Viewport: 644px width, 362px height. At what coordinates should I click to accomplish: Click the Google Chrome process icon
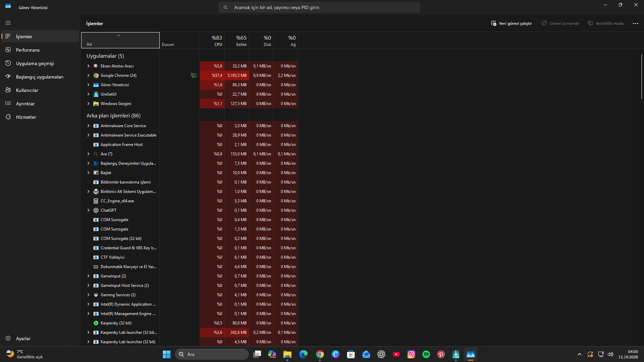(x=96, y=75)
